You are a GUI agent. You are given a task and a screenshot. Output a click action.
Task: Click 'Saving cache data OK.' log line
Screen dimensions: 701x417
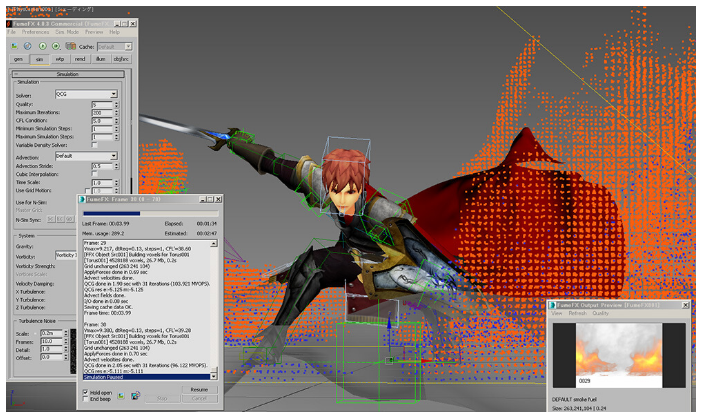(x=109, y=307)
